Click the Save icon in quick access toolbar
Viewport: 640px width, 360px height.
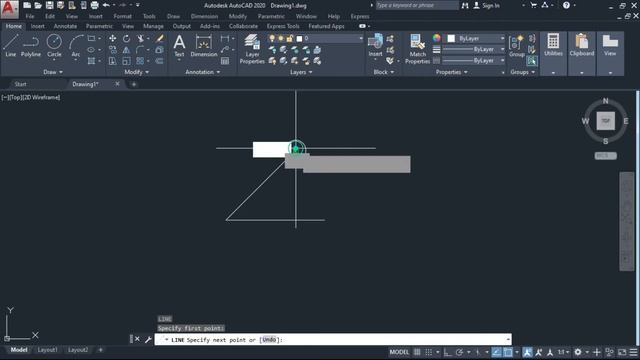tap(49, 5)
